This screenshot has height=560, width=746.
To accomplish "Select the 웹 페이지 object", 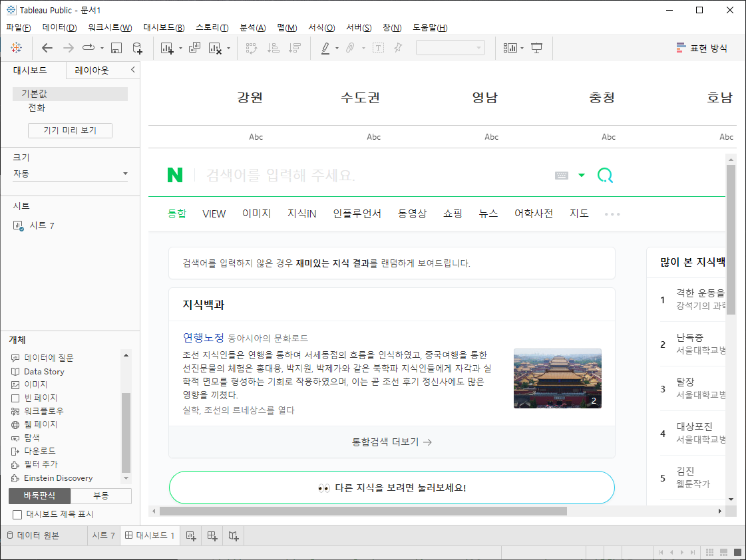I will click(41, 424).
